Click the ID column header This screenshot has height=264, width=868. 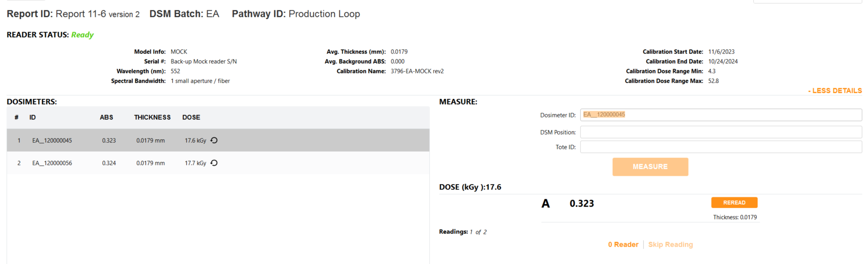pyautogui.click(x=33, y=117)
